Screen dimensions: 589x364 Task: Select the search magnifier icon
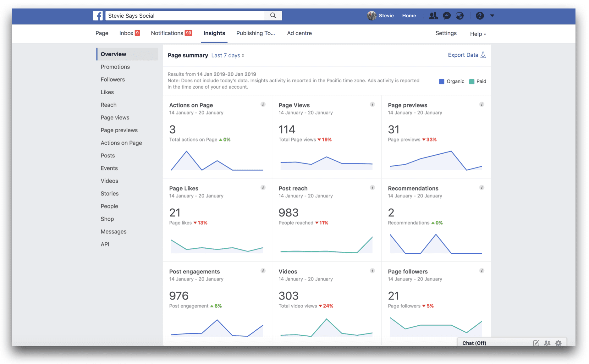point(272,15)
